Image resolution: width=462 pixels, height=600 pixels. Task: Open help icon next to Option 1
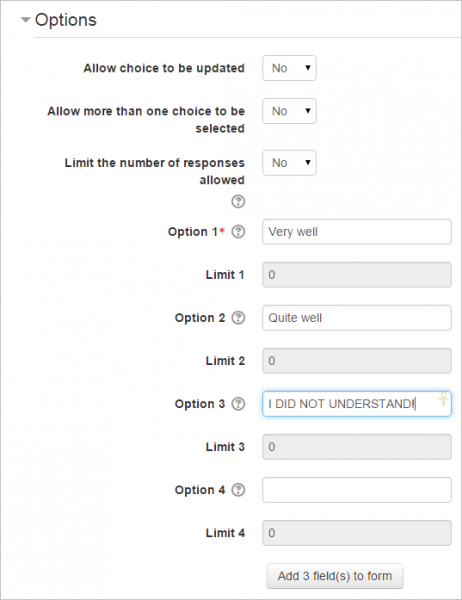238,232
